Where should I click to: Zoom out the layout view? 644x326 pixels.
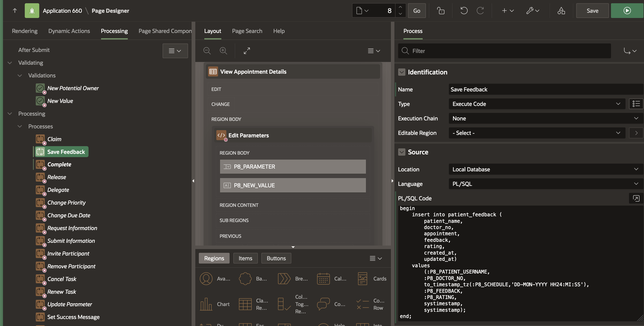pyautogui.click(x=207, y=51)
